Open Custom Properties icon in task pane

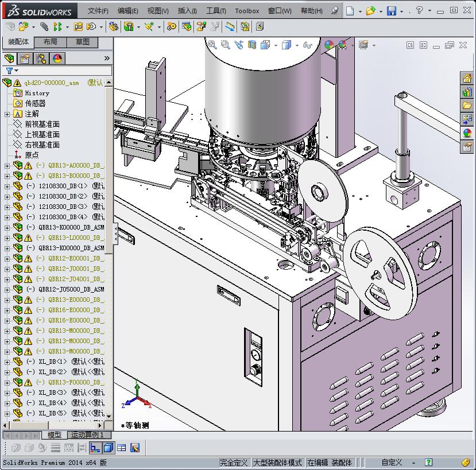[467, 147]
